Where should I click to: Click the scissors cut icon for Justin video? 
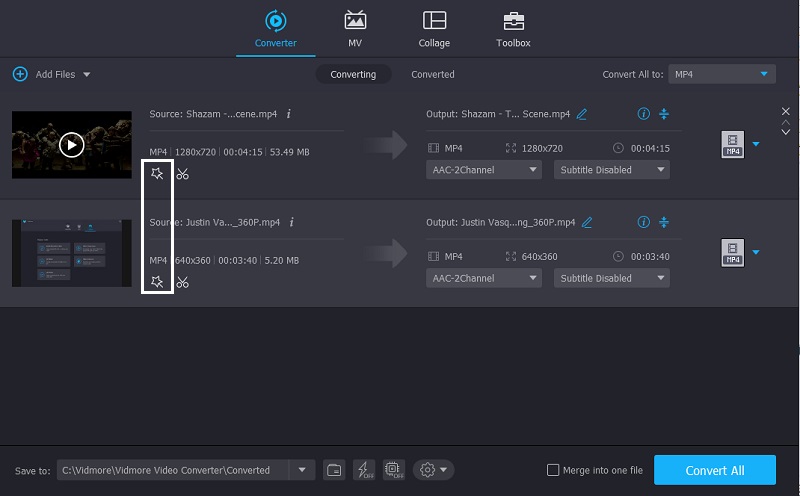click(x=182, y=283)
